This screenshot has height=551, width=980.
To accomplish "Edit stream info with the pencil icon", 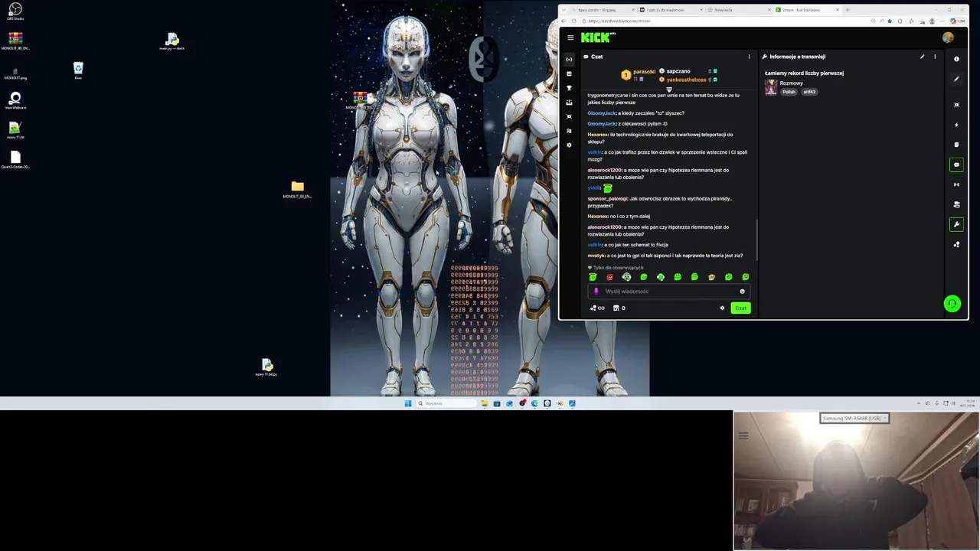I will (922, 57).
